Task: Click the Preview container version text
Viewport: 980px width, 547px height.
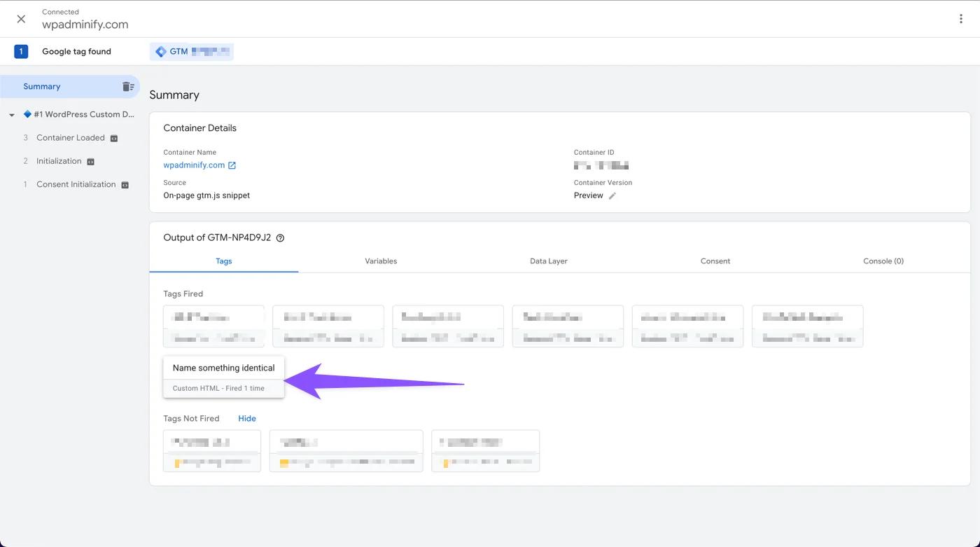Action: pos(588,195)
